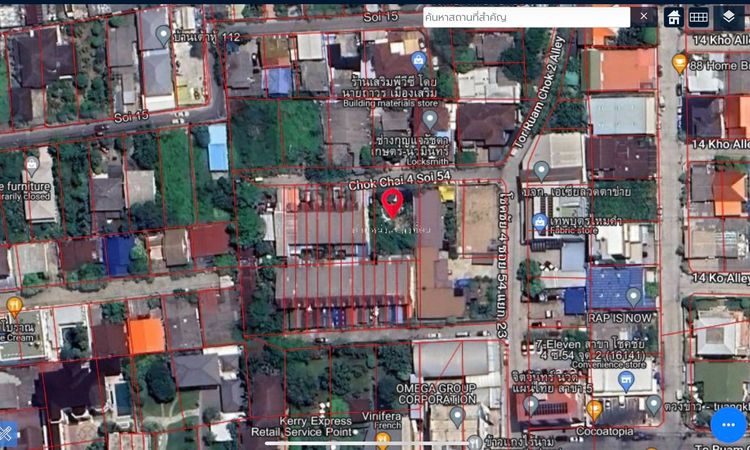Click the 14 Ko Alley street label
This screenshot has height=450, width=750.
(721, 278)
